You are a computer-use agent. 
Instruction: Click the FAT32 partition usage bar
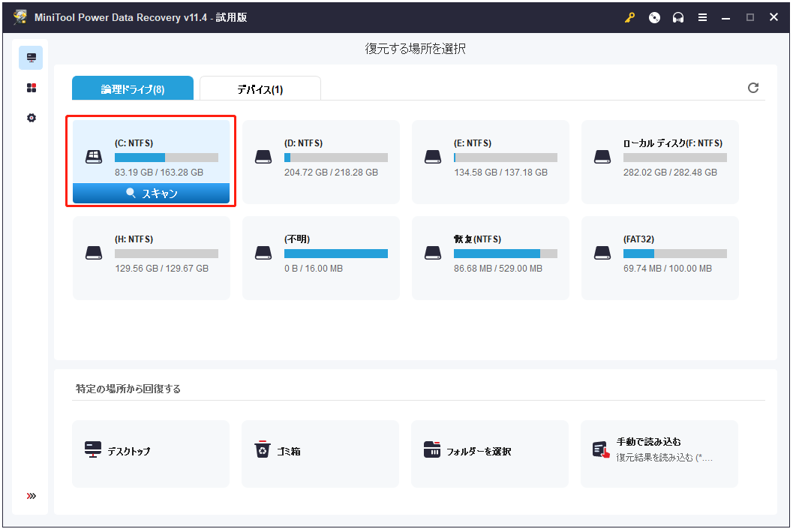[675, 254]
